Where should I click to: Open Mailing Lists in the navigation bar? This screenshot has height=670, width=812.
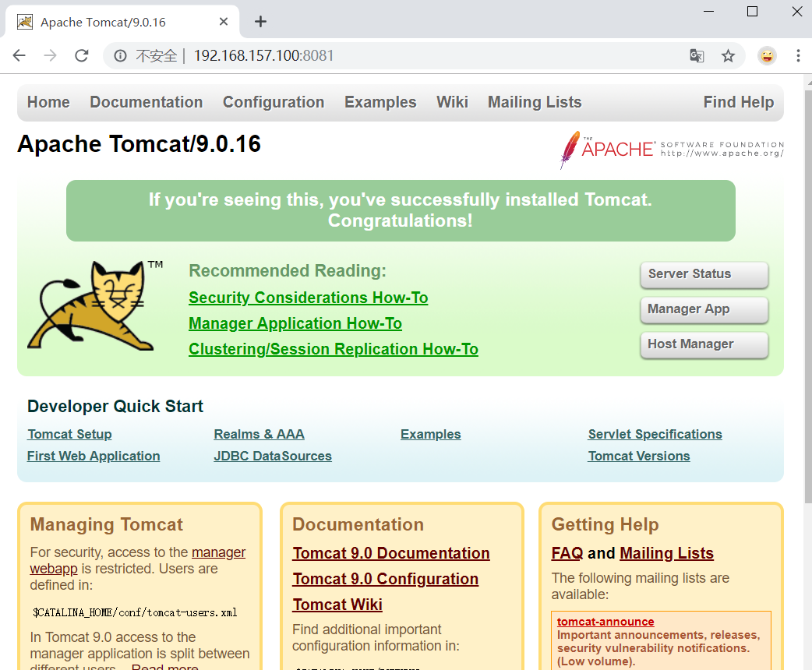pos(535,102)
